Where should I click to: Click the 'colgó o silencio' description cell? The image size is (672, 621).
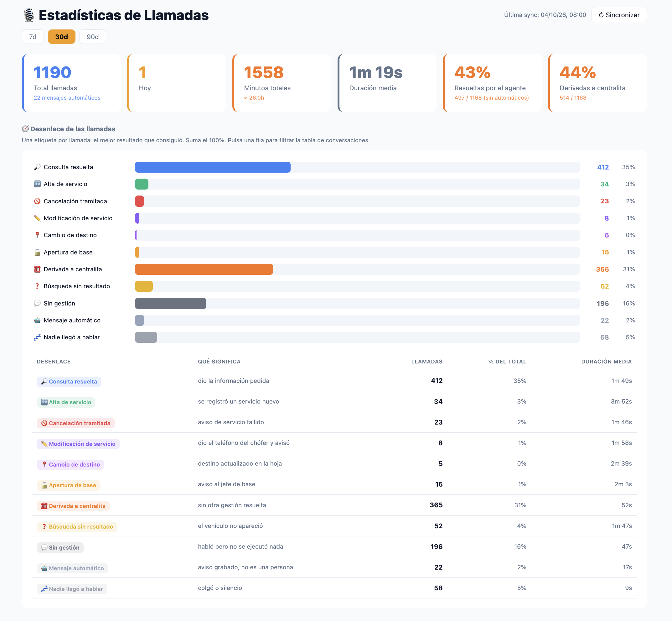(x=220, y=588)
